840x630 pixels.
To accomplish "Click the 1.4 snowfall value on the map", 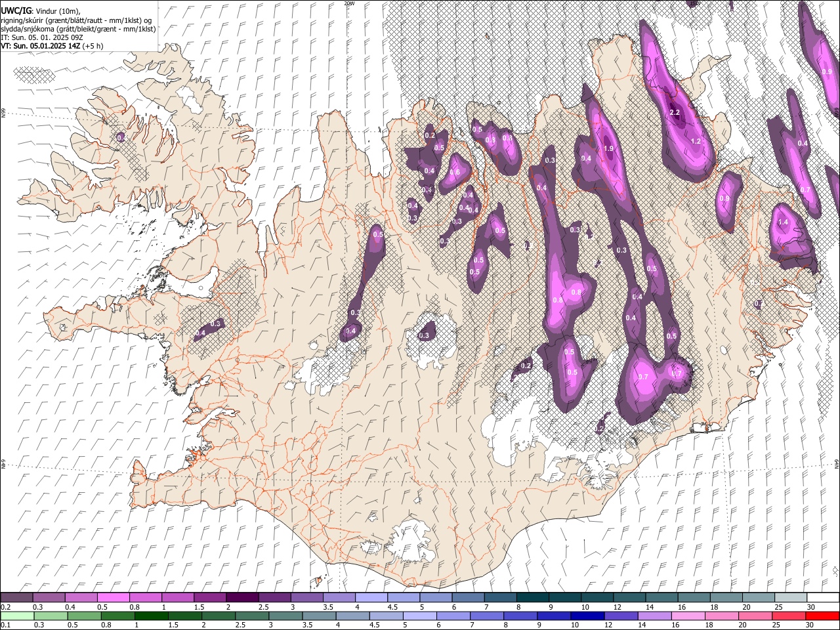I will tap(783, 222).
